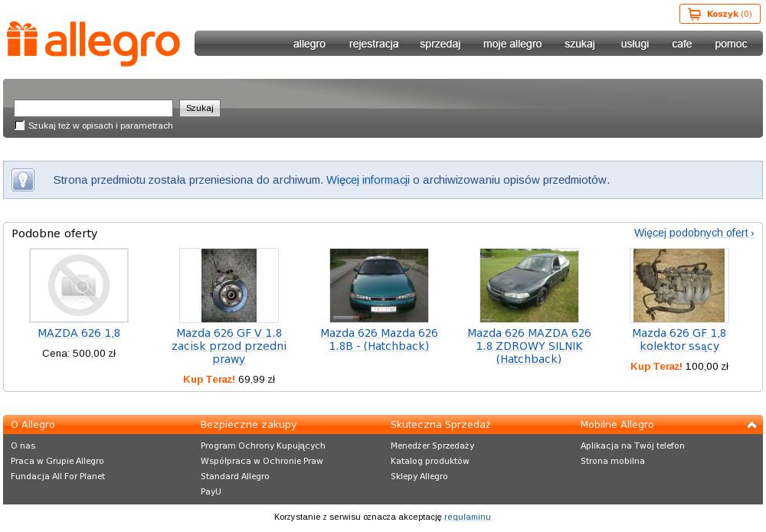Open Strona mobilna footer link

pos(613,461)
